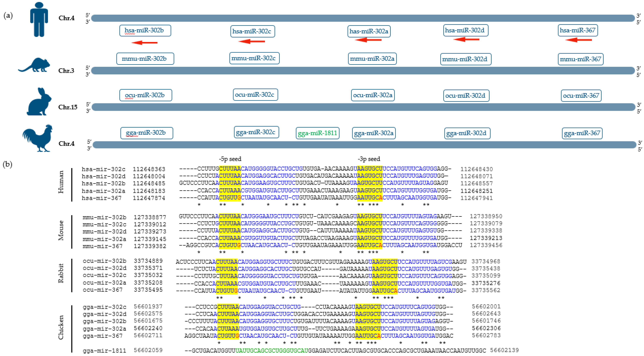Click the mmu-miR-302c label box
Viewport: 644px width, 356px height.
(x=254, y=58)
